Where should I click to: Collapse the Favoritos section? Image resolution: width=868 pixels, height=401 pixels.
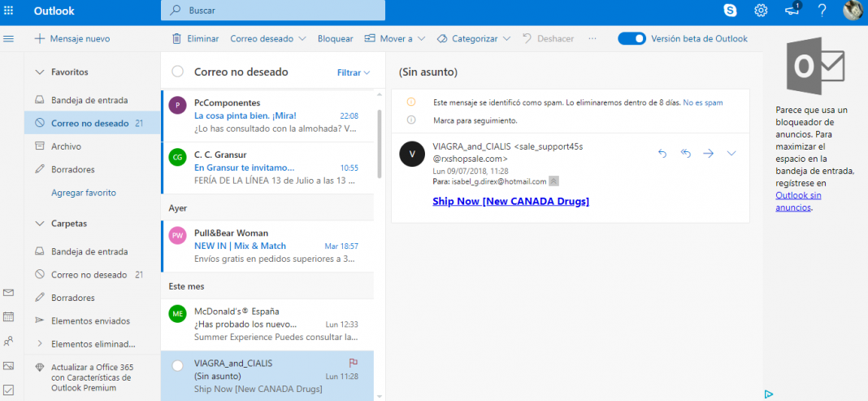(39, 72)
